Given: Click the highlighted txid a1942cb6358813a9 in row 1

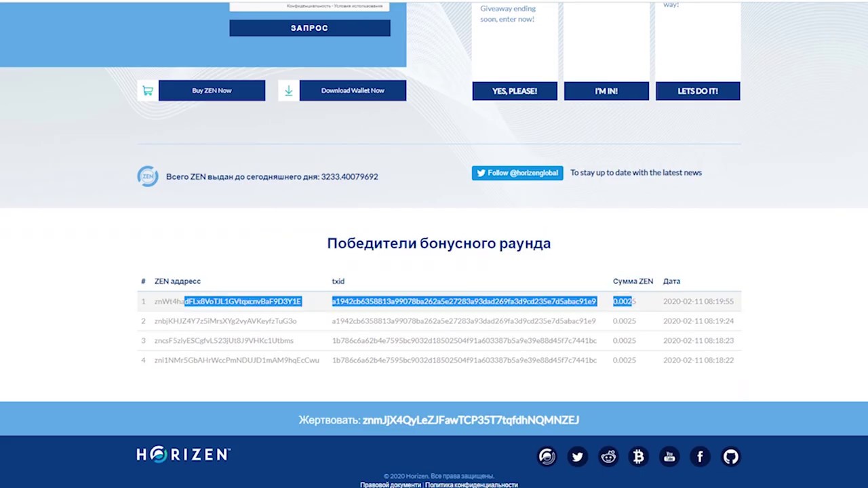Looking at the screenshot, I should (464, 302).
